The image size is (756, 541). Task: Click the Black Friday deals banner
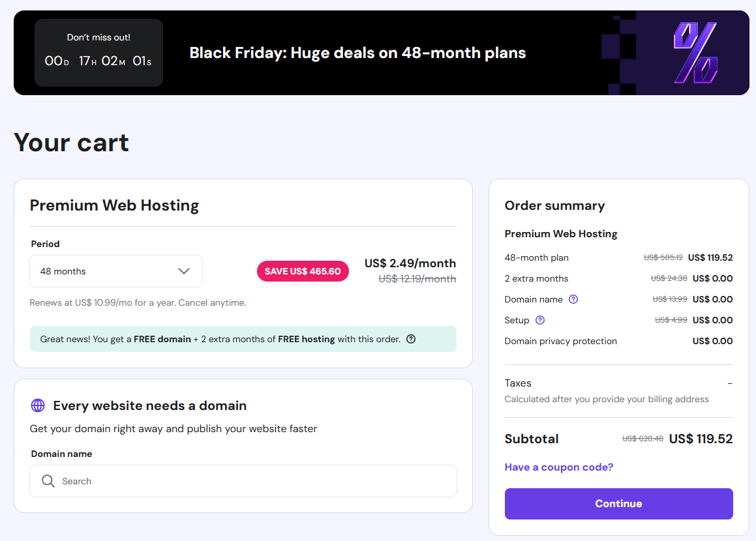point(357,52)
